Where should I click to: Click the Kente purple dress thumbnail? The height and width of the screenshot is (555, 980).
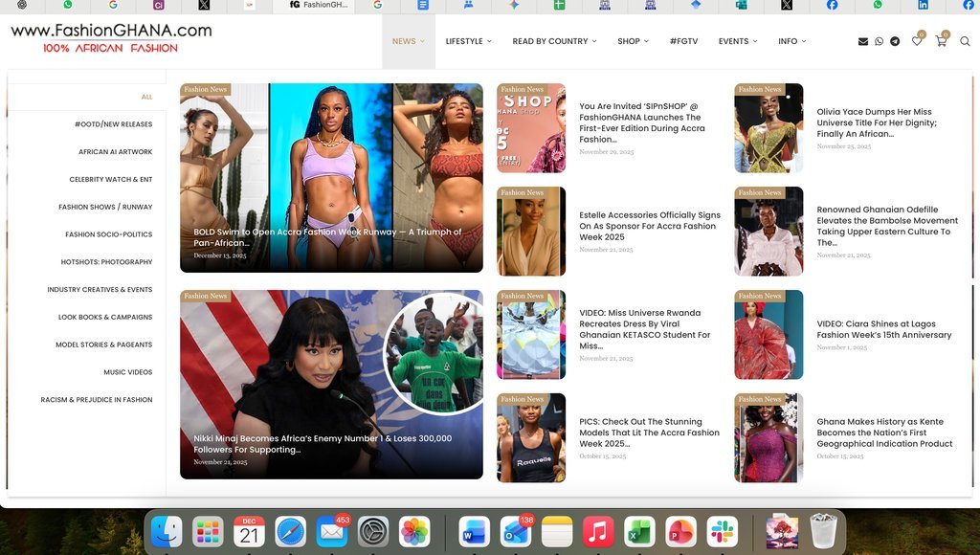[768, 437]
